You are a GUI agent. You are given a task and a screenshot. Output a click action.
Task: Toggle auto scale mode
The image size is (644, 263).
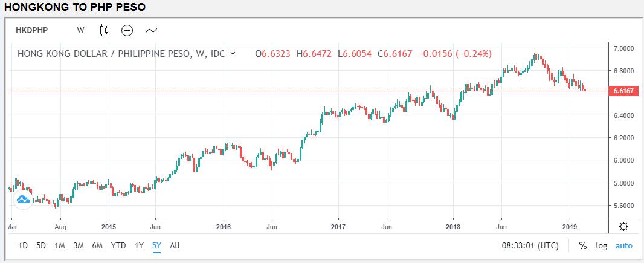(623, 246)
